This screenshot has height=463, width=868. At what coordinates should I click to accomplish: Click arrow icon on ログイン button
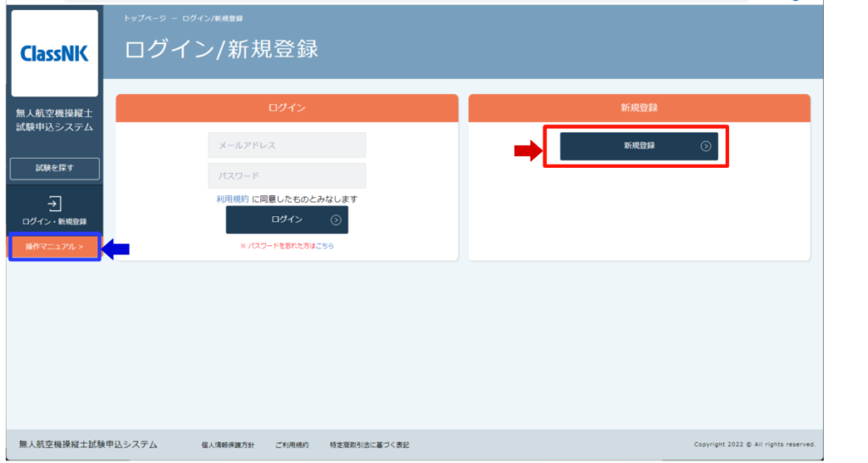click(x=336, y=220)
